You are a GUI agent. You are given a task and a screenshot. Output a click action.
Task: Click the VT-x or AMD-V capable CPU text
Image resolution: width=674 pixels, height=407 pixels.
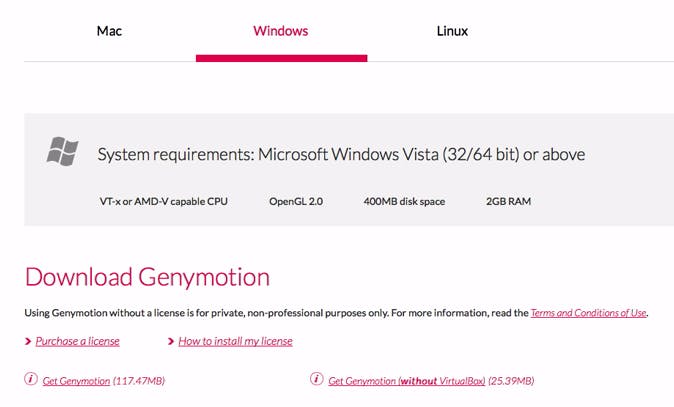(x=163, y=201)
